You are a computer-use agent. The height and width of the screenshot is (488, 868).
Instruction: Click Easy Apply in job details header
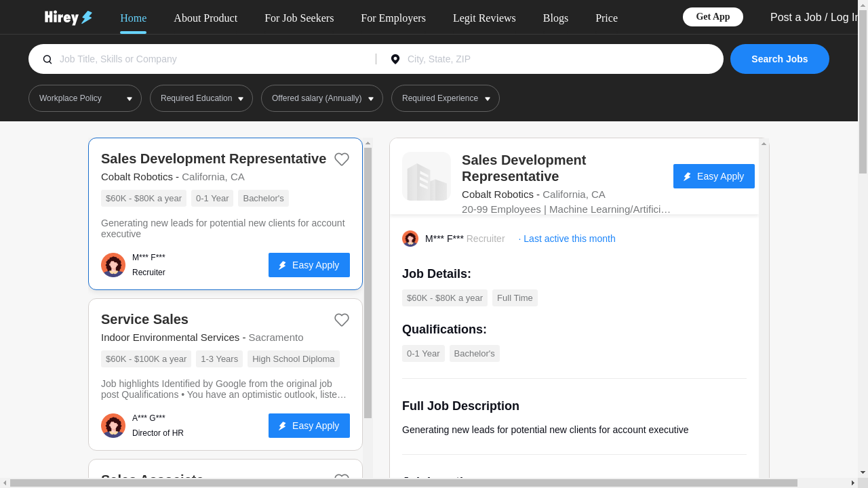714,176
